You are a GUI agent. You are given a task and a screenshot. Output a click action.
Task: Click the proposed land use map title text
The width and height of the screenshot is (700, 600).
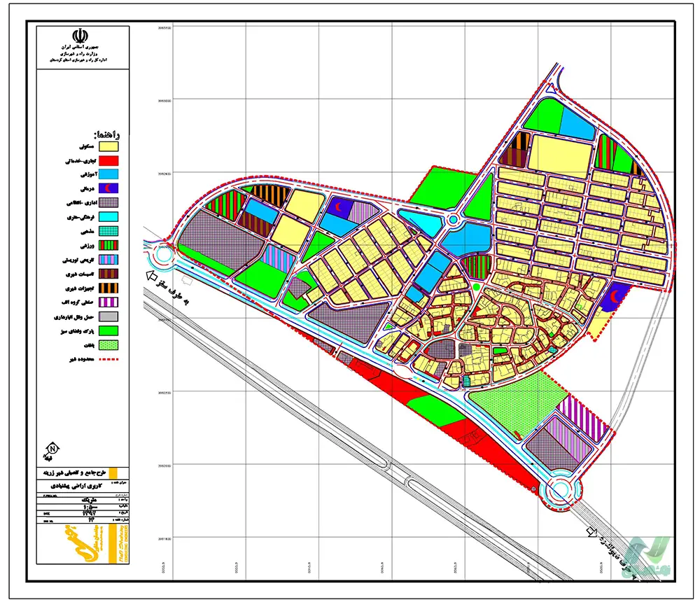75,485
